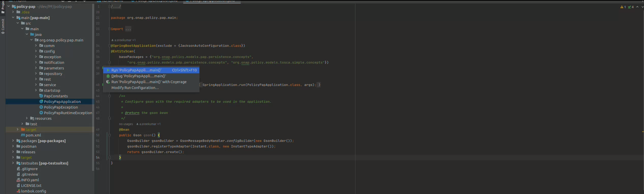Click the Maven icon beside pom.xml
The height and width of the screenshot is (194, 644).
click(23, 135)
